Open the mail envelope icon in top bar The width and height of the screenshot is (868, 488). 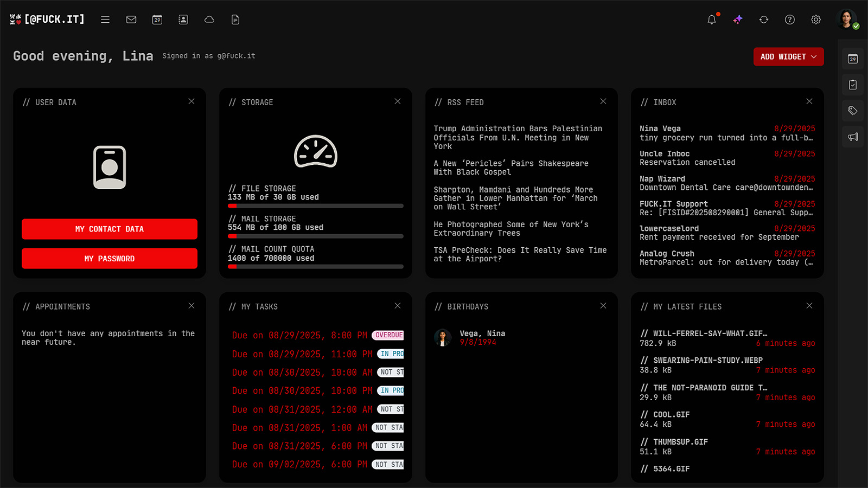point(131,20)
